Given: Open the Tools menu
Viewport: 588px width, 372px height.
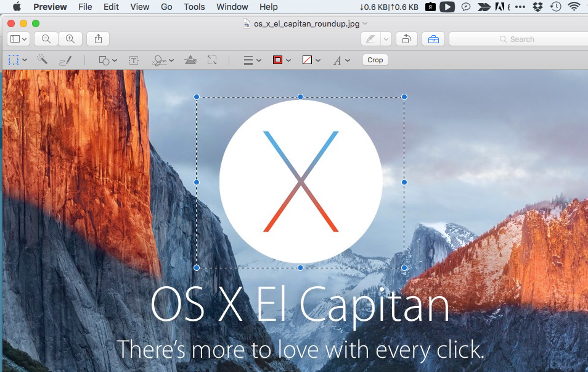Looking at the screenshot, I should (x=194, y=7).
